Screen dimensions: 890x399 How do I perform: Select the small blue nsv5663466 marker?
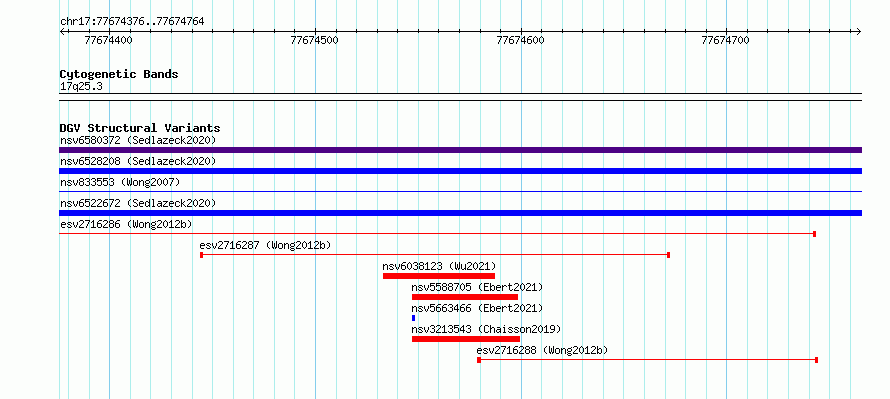tap(414, 318)
